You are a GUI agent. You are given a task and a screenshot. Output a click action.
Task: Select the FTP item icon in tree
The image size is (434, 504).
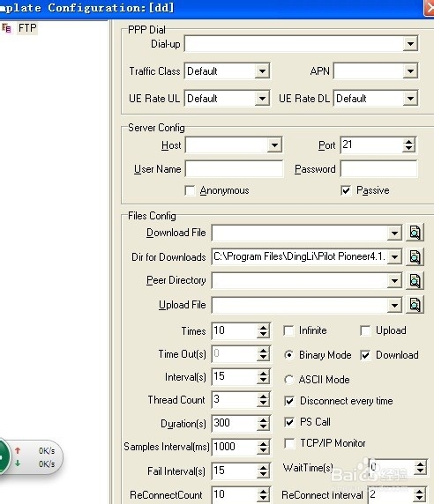click(6, 28)
